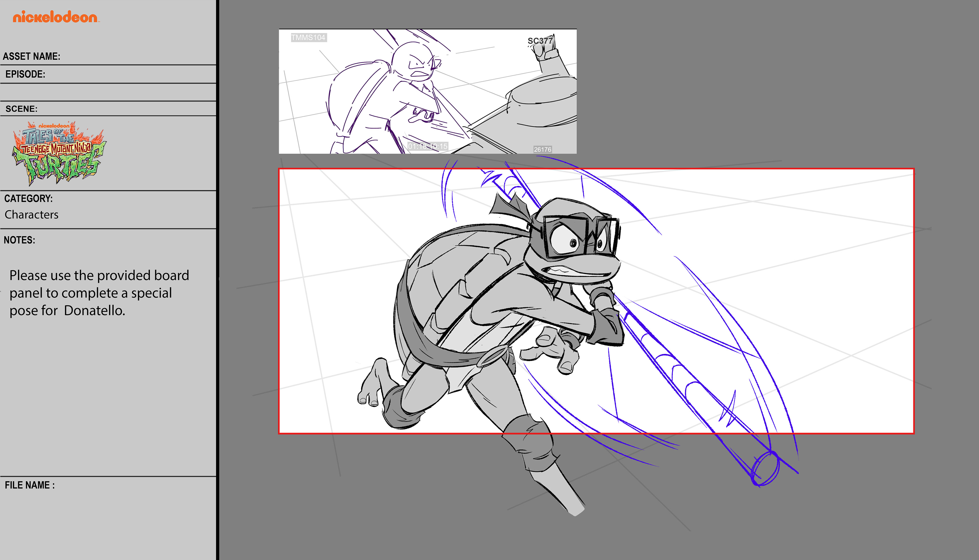
Task: Click the CATEGORY heading
Action: (x=29, y=199)
